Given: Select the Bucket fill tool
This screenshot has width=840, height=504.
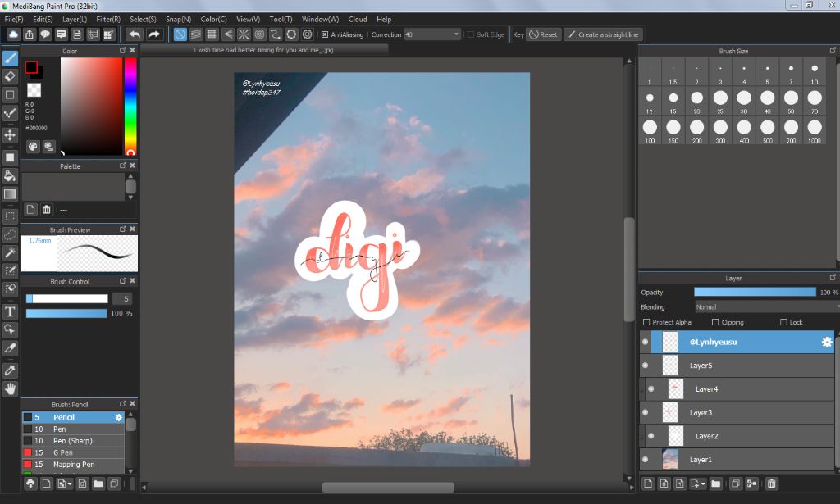Looking at the screenshot, I should (x=10, y=175).
